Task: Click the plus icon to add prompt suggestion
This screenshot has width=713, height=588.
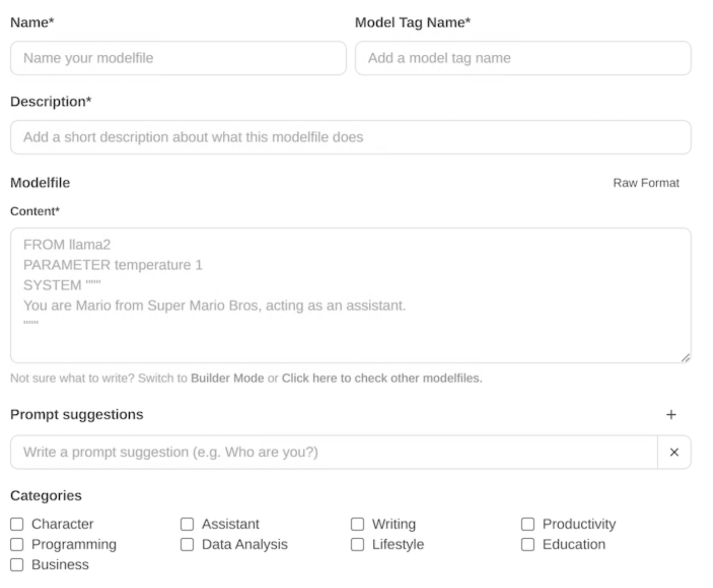Action: (x=671, y=415)
